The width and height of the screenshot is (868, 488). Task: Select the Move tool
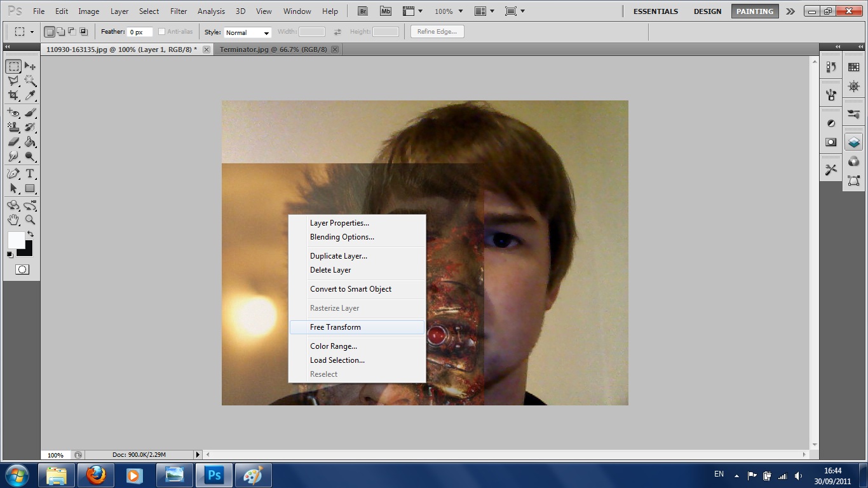[x=30, y=66]
